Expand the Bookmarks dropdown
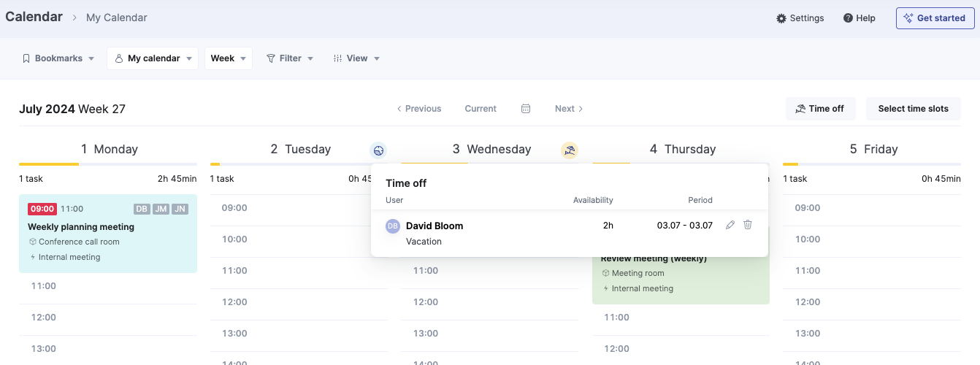 click(x=58, y=58)
